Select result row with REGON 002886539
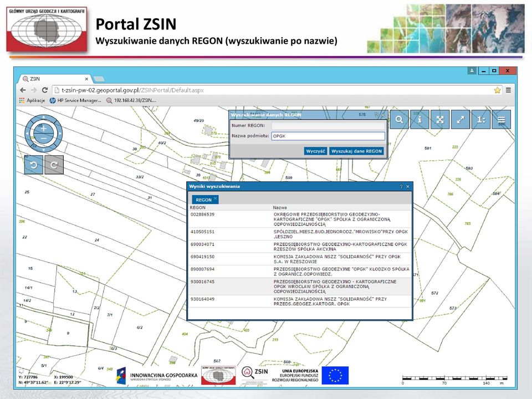 [x=300, y=219]
